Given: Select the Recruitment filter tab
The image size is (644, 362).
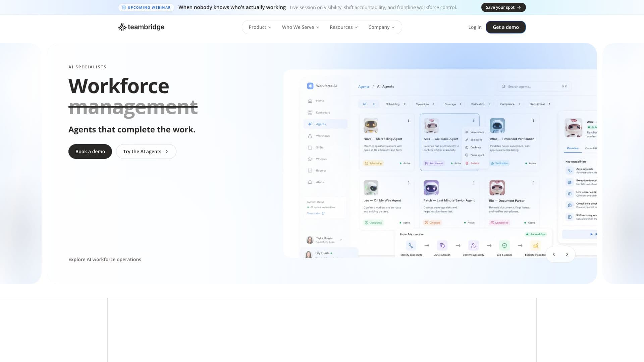Looking at the screenshot, I should pyautogui.click(x=540, y=104).
